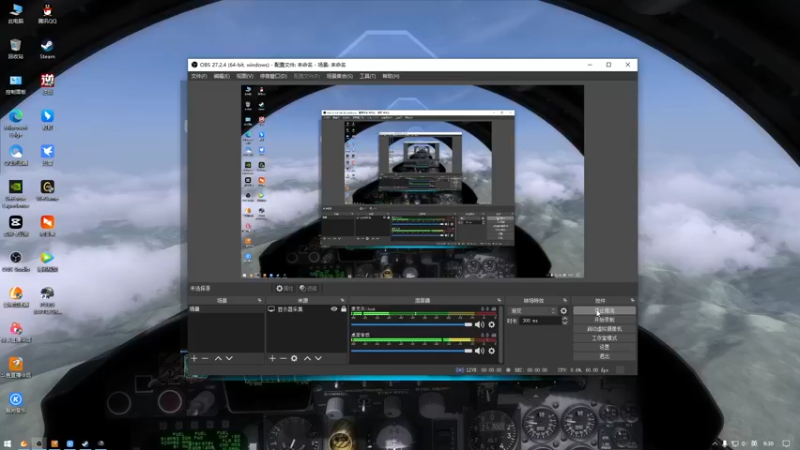Open the 视图(V) View menu in OBS

pos(245,76)
